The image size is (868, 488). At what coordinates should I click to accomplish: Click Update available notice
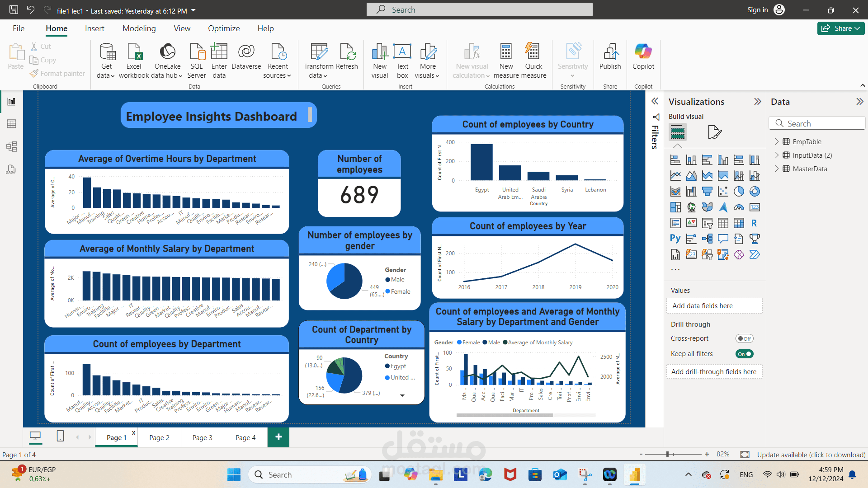point(811,455)
